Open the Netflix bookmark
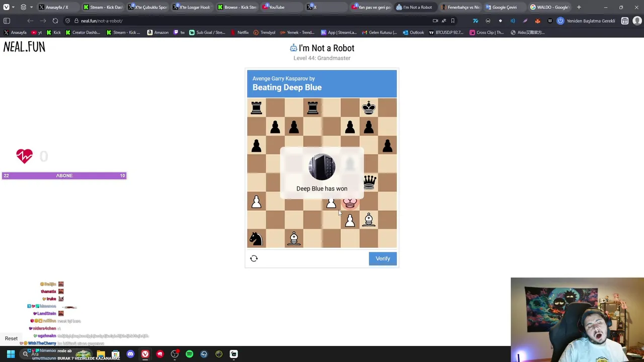Image resolution: width=644 pixels, height=362 pixels. (239, 32)
